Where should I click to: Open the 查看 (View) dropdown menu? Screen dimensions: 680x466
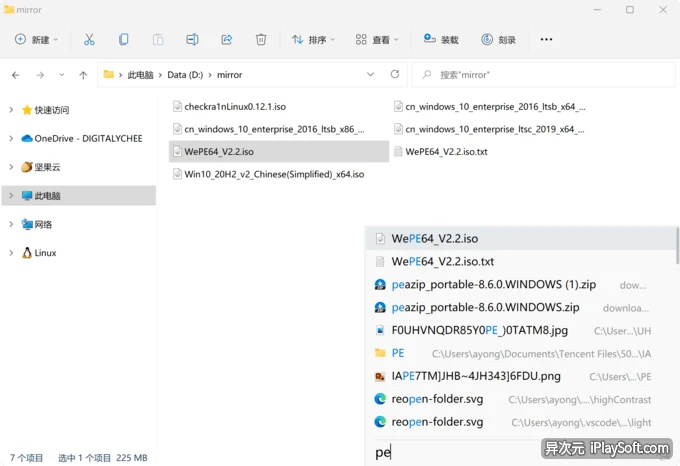[377, 39]
